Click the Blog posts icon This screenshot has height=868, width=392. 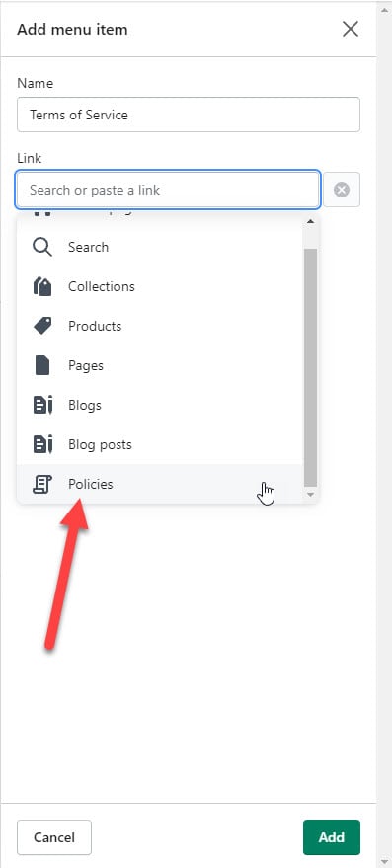click(42, 444)
